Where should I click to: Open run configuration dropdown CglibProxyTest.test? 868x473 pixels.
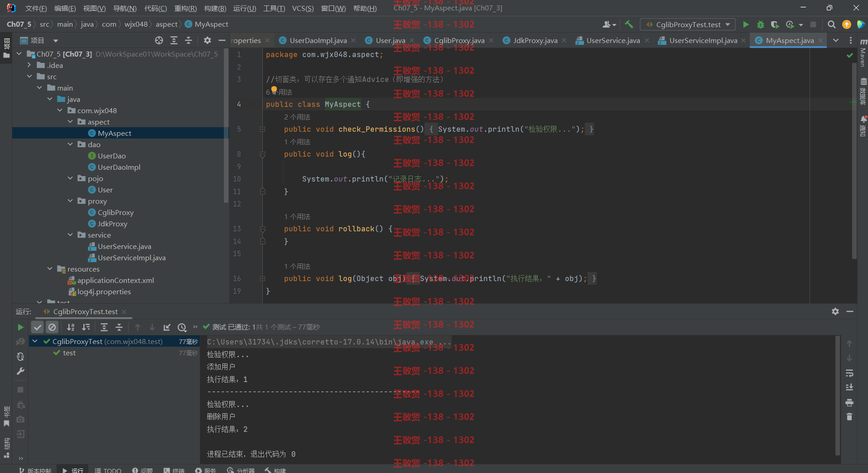click(x=687, y=24)
